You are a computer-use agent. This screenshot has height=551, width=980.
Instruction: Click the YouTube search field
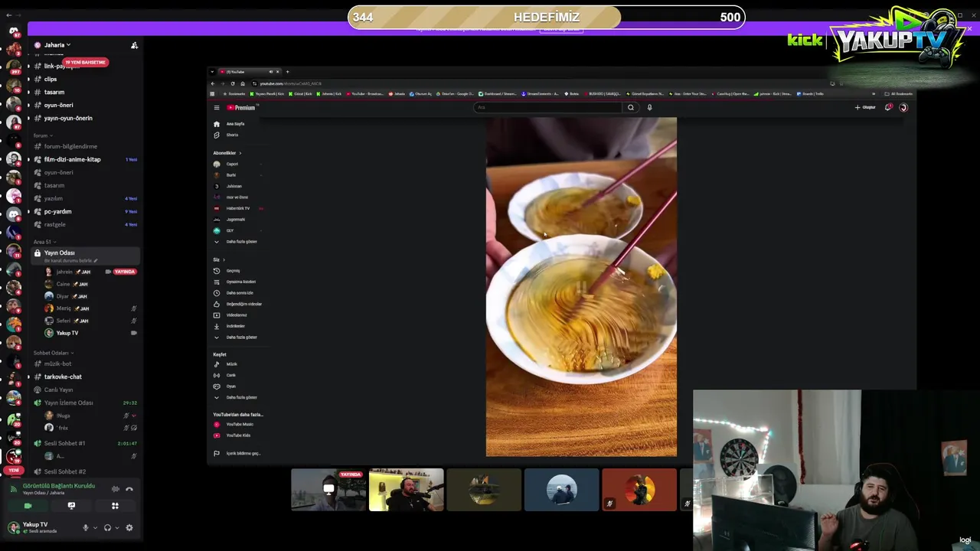548,108
